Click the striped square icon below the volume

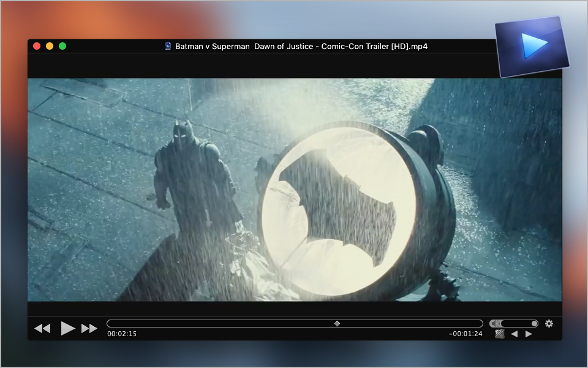click(500, 334)
